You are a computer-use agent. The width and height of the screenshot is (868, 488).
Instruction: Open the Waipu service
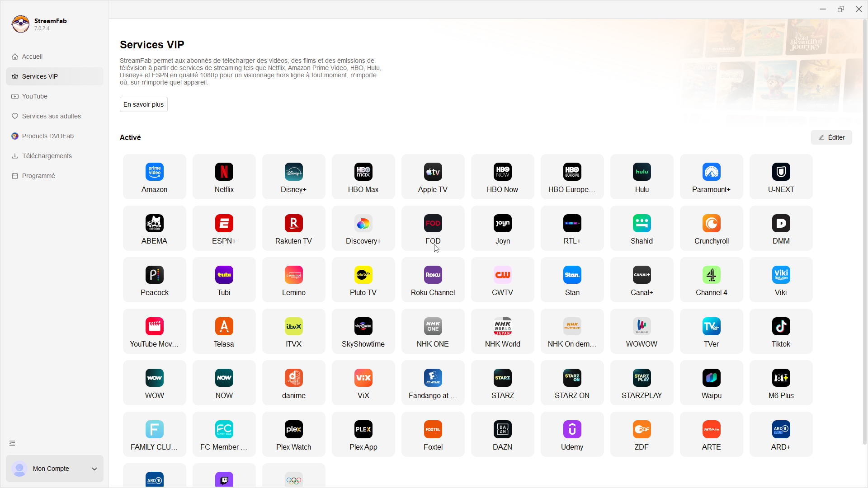tap(712, 383)
